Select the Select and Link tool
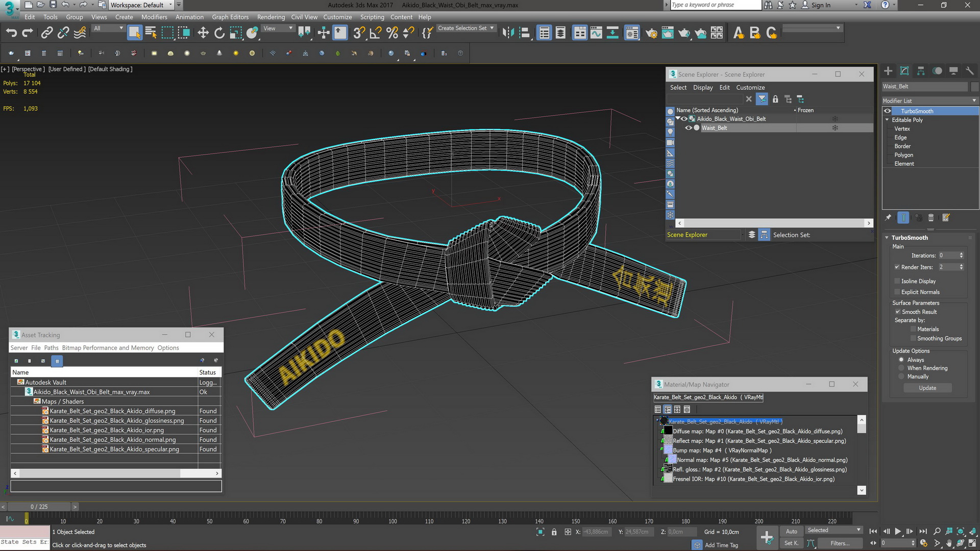Viewport: 980px width, 551px height. (46, 33)
